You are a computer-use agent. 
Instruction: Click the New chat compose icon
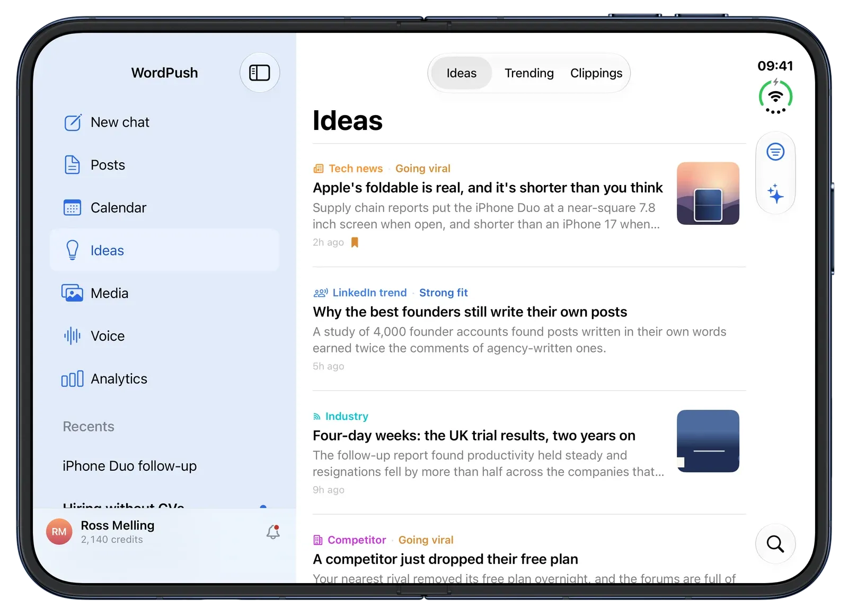pyautogui.click(x=73, y=122)
